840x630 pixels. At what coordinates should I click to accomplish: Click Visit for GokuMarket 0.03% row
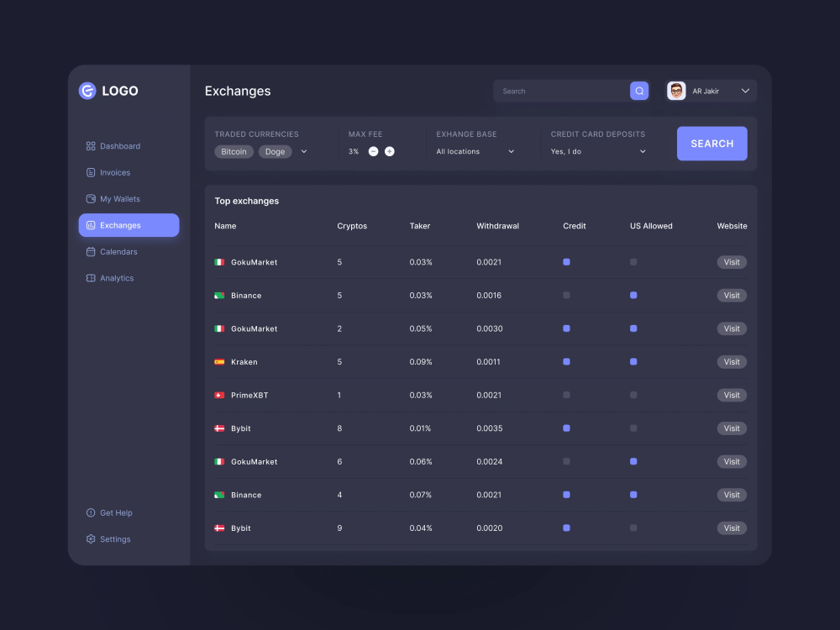coord(732,262)
